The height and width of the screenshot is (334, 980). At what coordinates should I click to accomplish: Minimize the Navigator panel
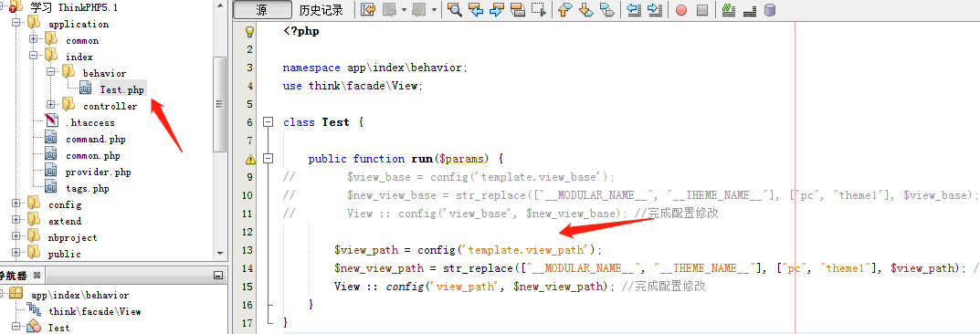217,275
